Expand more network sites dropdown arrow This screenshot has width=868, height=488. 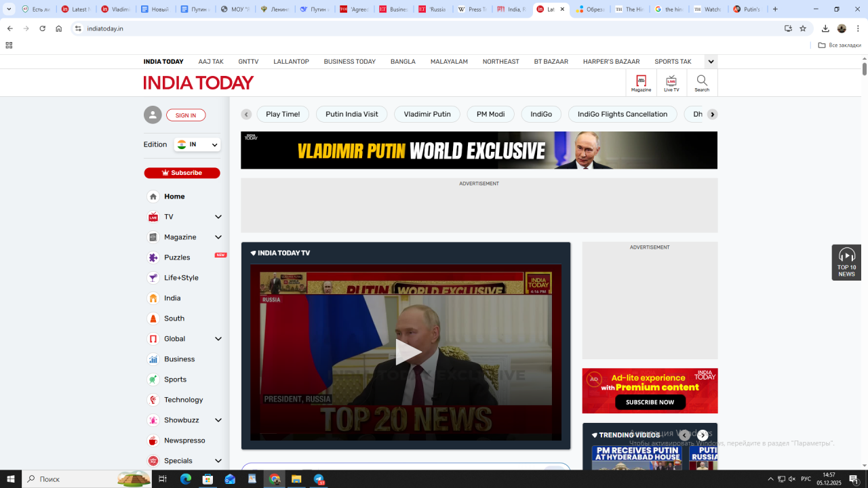[x=711, y=62]
